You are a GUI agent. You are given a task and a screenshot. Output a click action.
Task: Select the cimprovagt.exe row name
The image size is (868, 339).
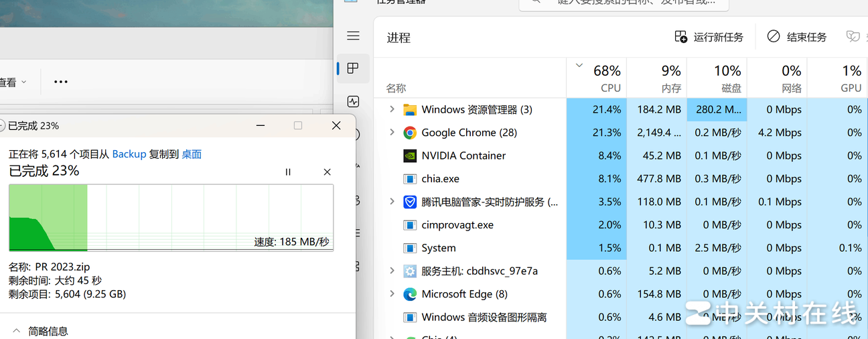point(457,225)
